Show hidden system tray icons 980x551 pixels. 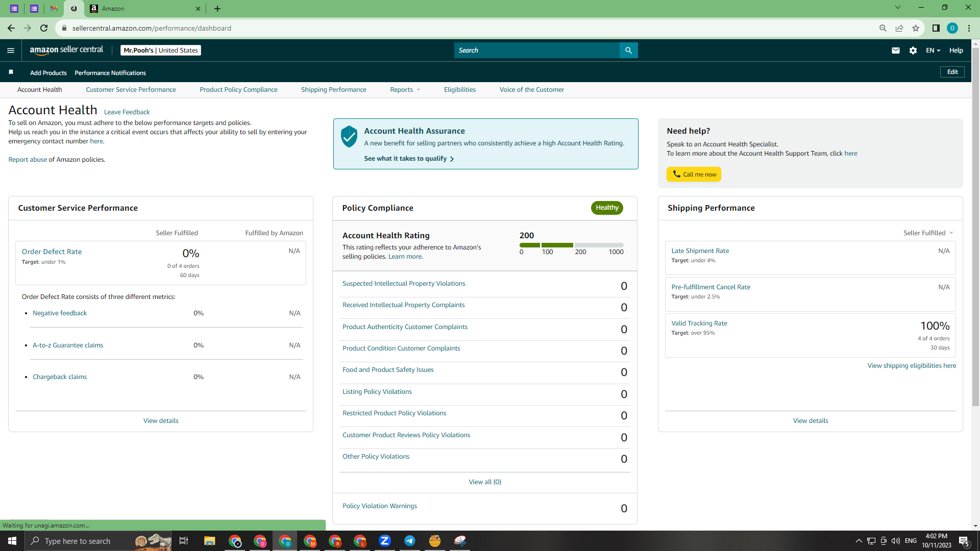pyautogui.click(x=859, y=541)
